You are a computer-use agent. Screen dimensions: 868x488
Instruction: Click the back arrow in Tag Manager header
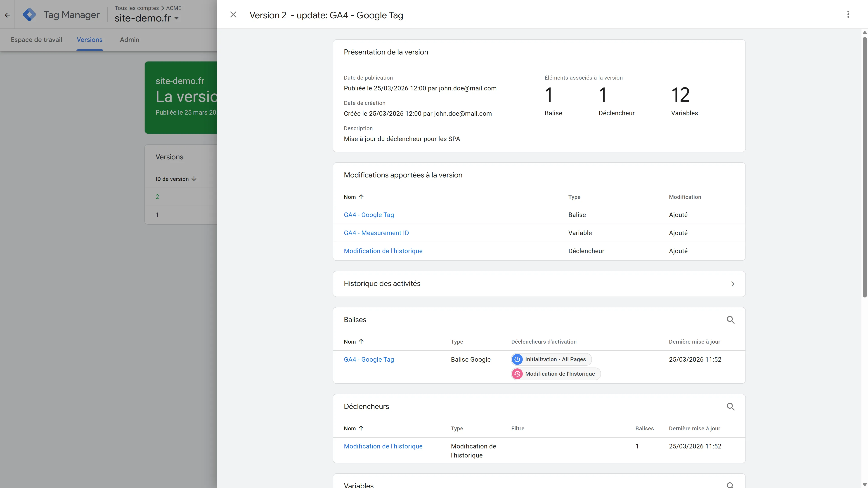pyautogui.click(x=7, y=15)
